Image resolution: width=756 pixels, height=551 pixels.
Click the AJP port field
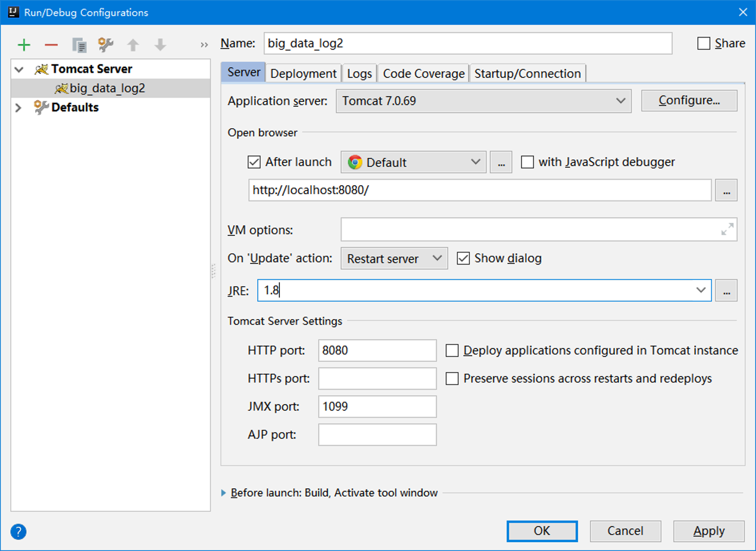(377, 435)
